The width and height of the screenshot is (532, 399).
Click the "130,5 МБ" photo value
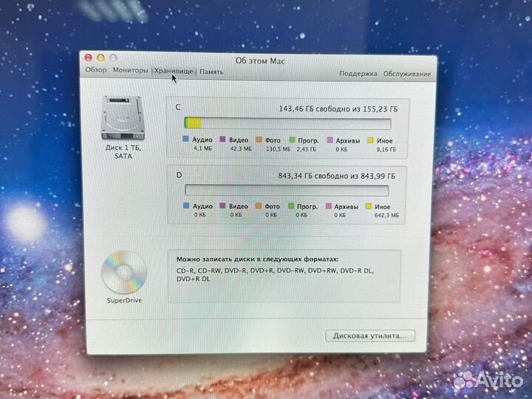pos(279,149)
